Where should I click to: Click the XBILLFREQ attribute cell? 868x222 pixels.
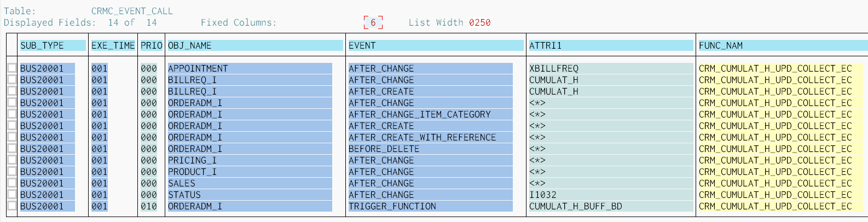(x=554, y=68)
